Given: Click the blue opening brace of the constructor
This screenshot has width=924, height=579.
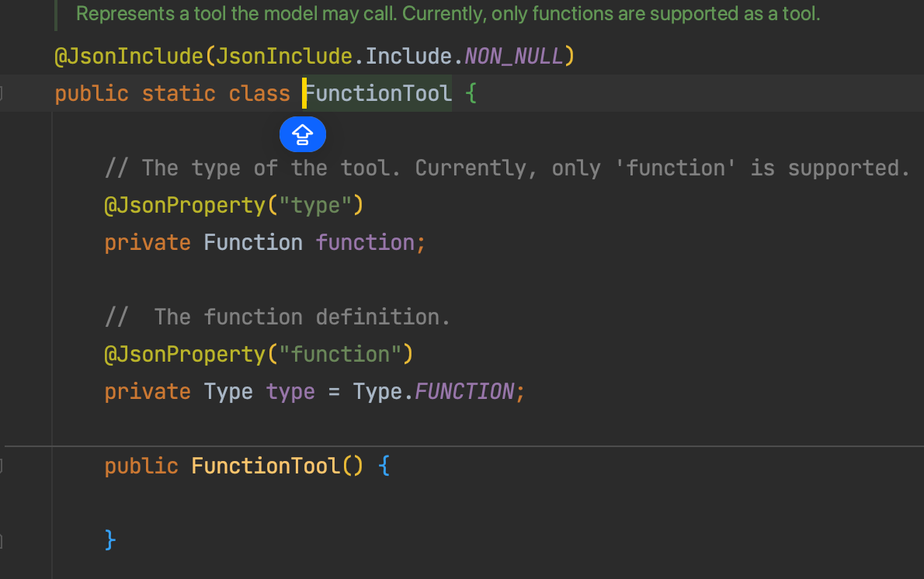Looking at the screenshot, I should 384,466.
